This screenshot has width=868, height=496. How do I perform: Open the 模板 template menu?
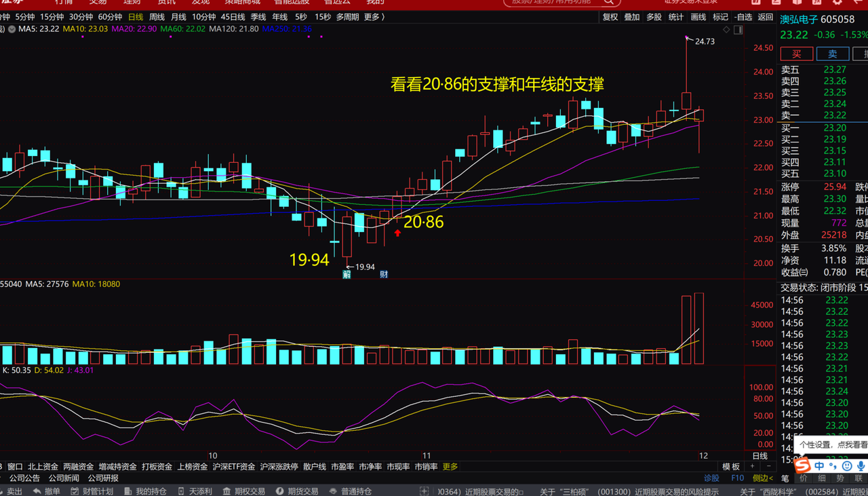coord(731,467)
